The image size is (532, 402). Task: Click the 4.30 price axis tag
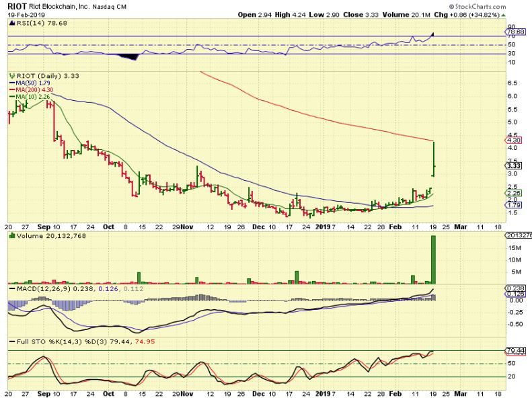[513, 140]
